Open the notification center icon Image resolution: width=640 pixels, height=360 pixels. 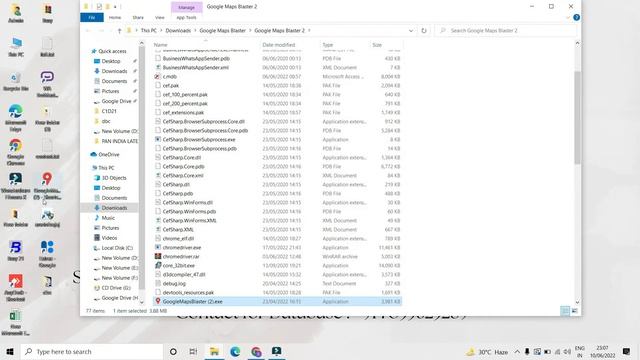(626, 352)
